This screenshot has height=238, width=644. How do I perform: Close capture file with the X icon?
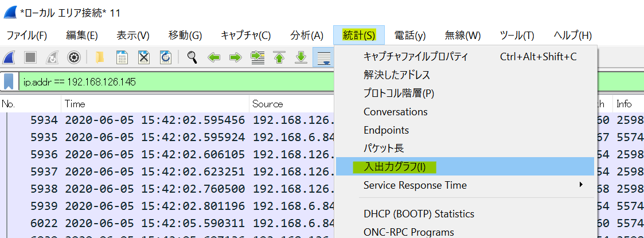[144, 57]
